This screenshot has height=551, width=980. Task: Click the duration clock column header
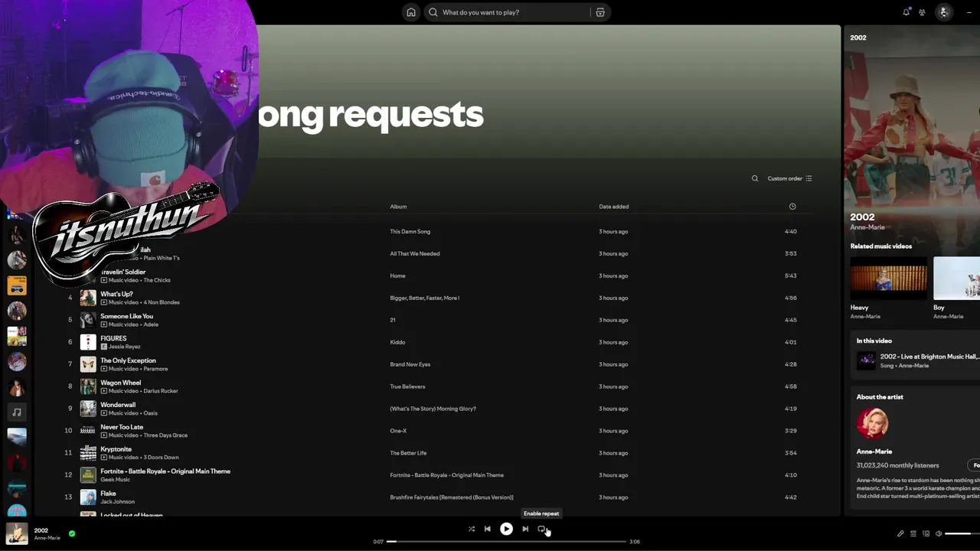pyautogui.click(x=792, y=207)
